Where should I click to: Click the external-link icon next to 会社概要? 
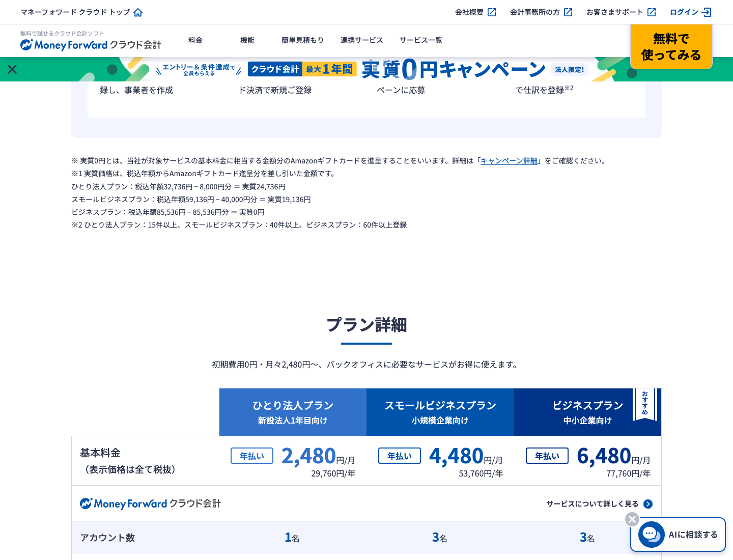pyautogui.click(x=492, y=12)
